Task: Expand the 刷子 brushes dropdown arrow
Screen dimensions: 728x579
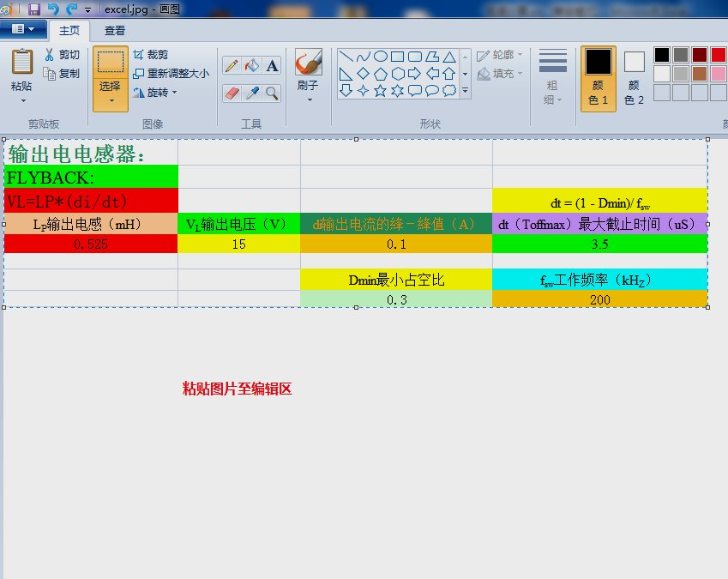Action: pyautogui.click(x=310, y=100)
